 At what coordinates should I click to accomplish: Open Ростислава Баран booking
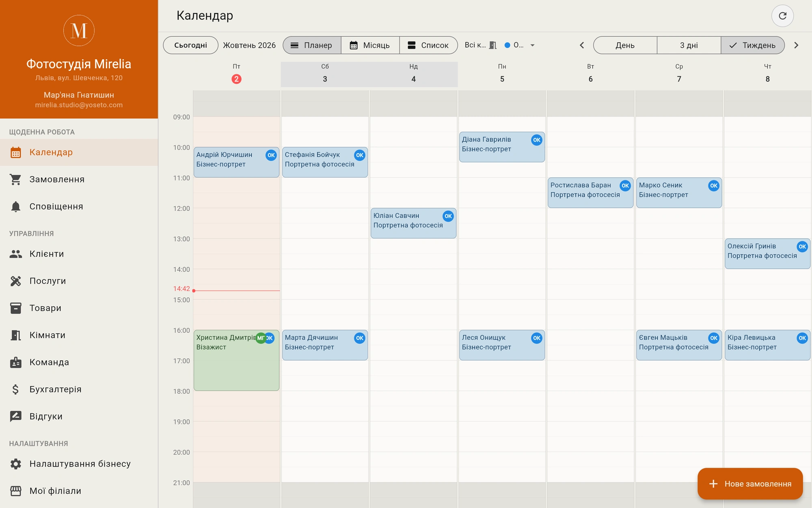[590, 193]
